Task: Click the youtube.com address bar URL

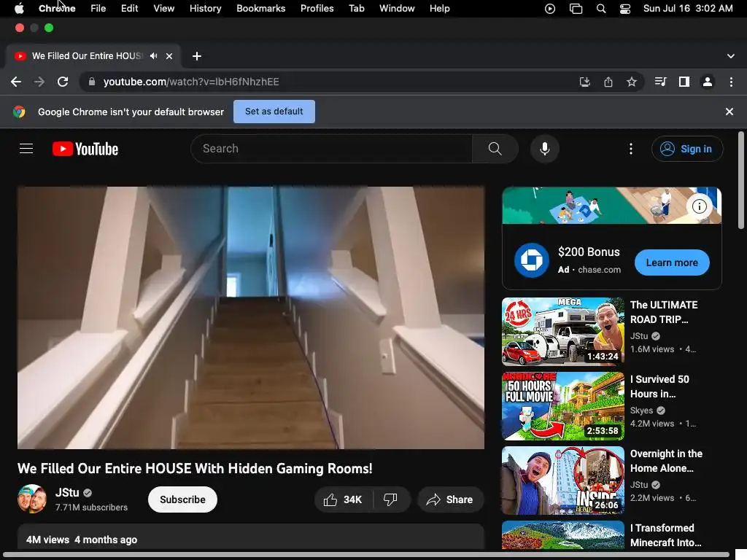Action: click(191, 82)
